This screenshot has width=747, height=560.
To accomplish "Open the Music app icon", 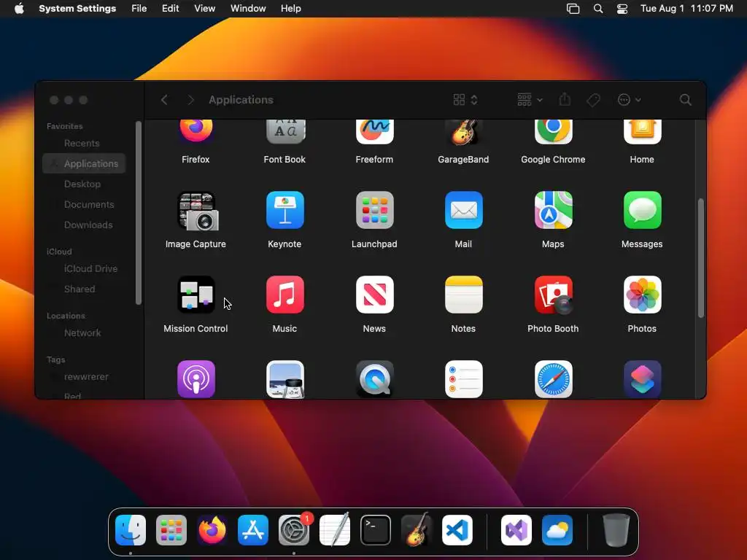I will [x=285, y=295].
